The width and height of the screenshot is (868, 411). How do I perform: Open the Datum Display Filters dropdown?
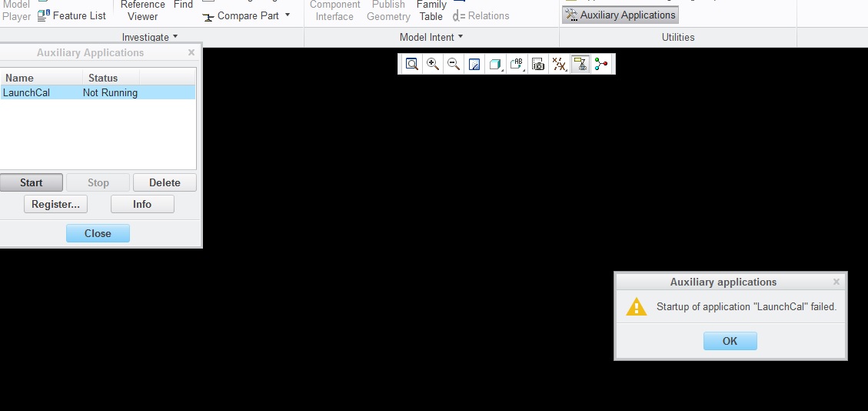[x=559, y=64]
